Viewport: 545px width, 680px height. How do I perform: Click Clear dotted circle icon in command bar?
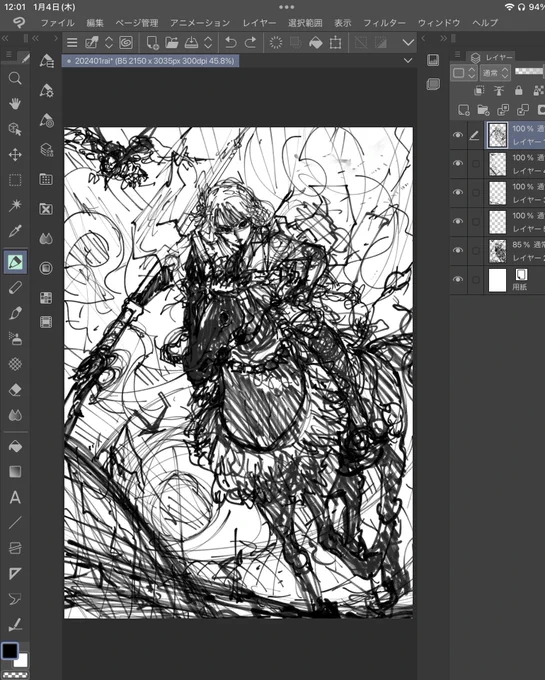[x=276, y=42]
